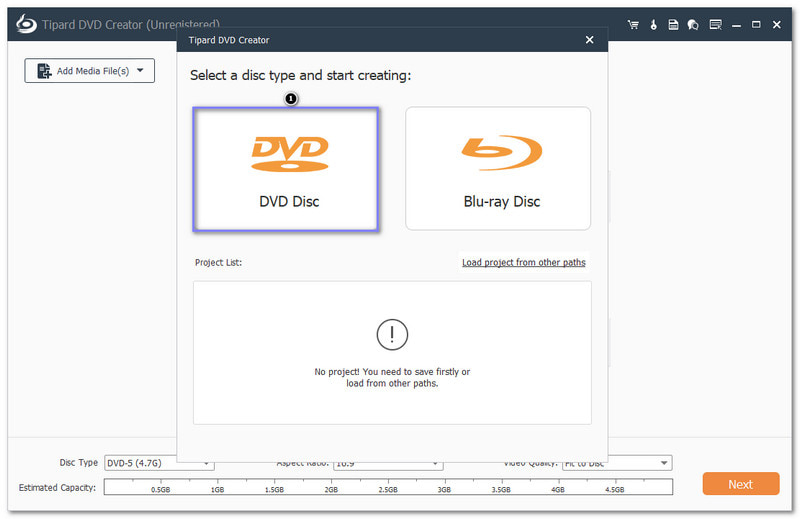
Task: Open the feedback chat bubbles icon
Action: (693, 24)
